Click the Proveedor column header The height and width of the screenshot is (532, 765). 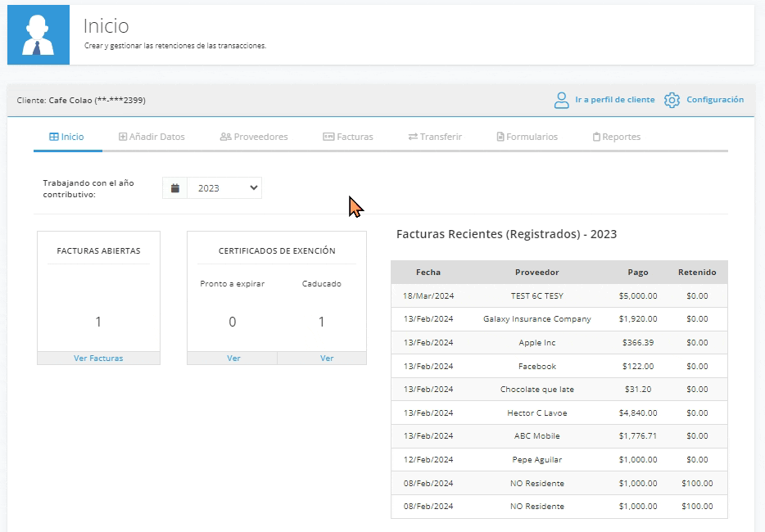coord(536,272)
